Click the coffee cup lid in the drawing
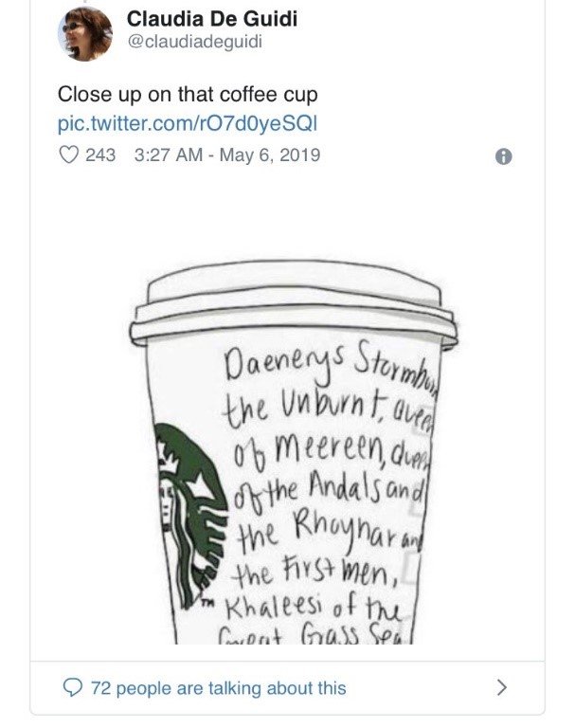This screenshot has width=575, height=728. tap(294, 304)
